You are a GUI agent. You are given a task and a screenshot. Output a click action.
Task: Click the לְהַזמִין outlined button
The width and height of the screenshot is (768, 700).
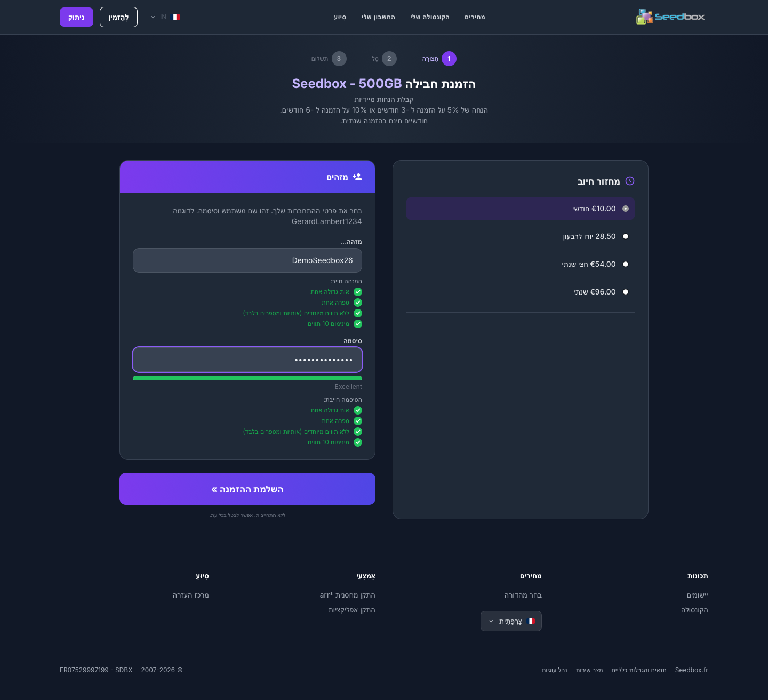pos(118,17)
